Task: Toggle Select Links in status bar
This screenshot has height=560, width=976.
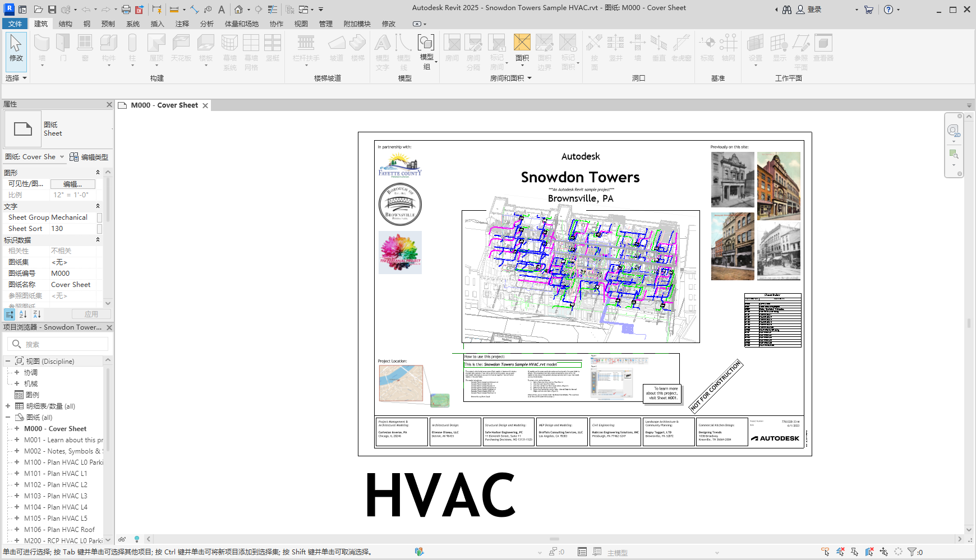Action: click(826, 552)
